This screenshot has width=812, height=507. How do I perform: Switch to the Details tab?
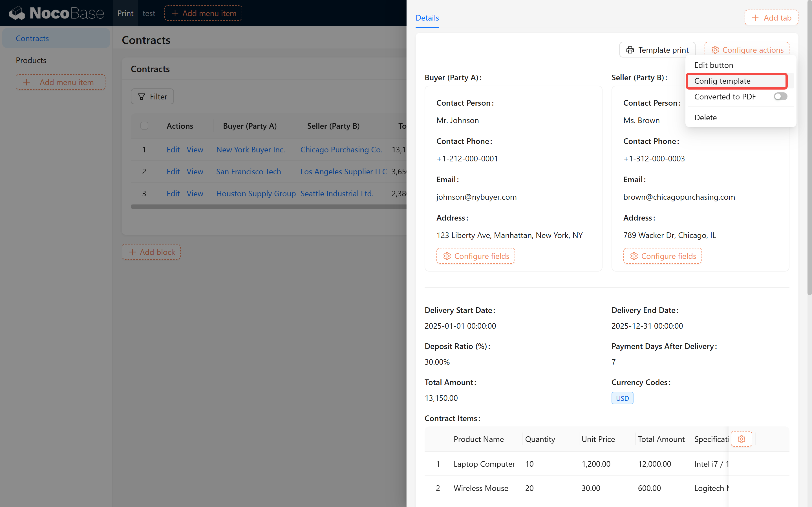427,18
